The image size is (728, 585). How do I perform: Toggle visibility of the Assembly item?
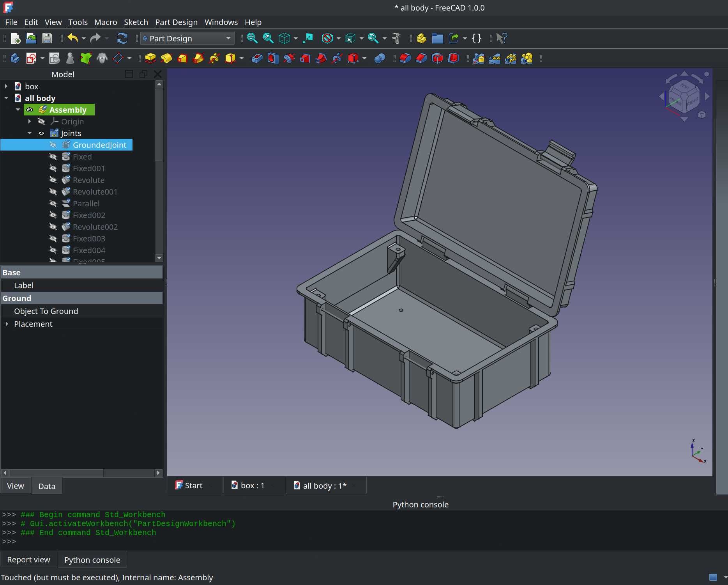point(30,110)
